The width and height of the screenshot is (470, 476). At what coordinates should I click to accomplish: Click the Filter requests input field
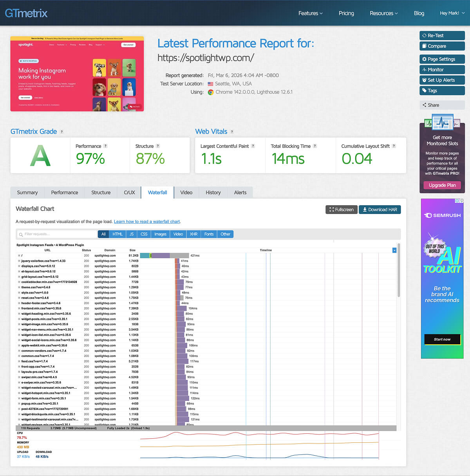57,234
